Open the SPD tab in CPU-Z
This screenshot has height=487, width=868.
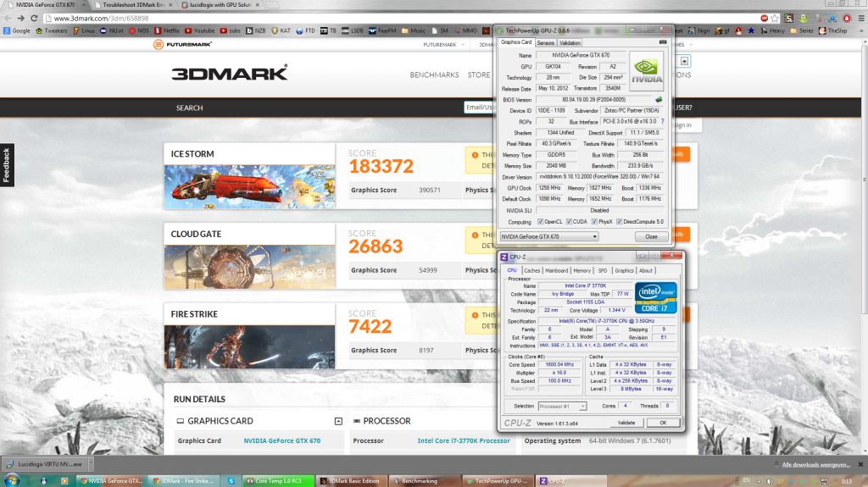click(603, 271)
